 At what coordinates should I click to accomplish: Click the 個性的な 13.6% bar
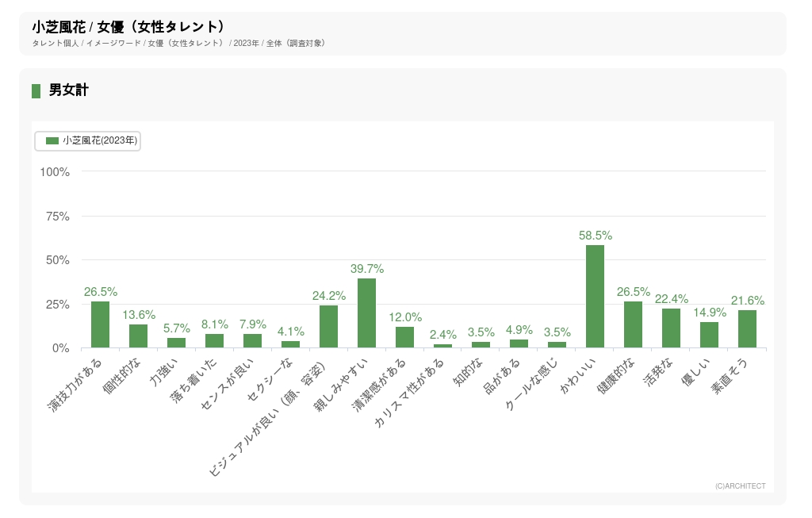(x=138, y=336)
